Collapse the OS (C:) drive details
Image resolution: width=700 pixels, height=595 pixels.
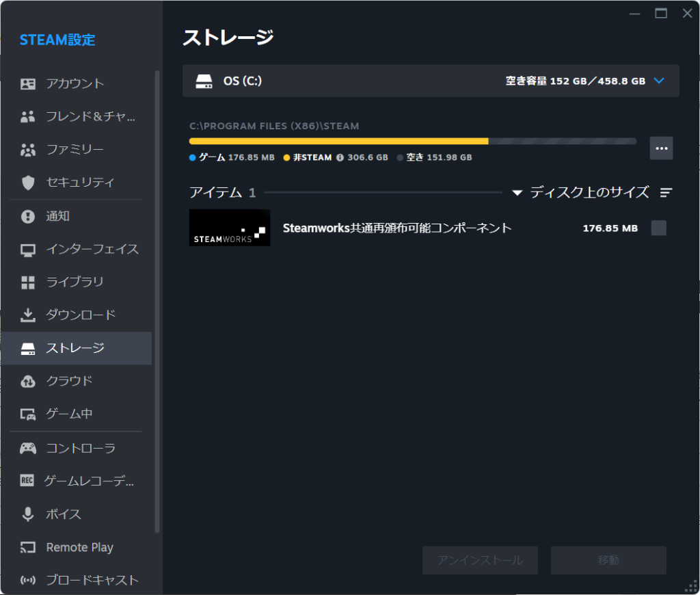click(659, 81)
